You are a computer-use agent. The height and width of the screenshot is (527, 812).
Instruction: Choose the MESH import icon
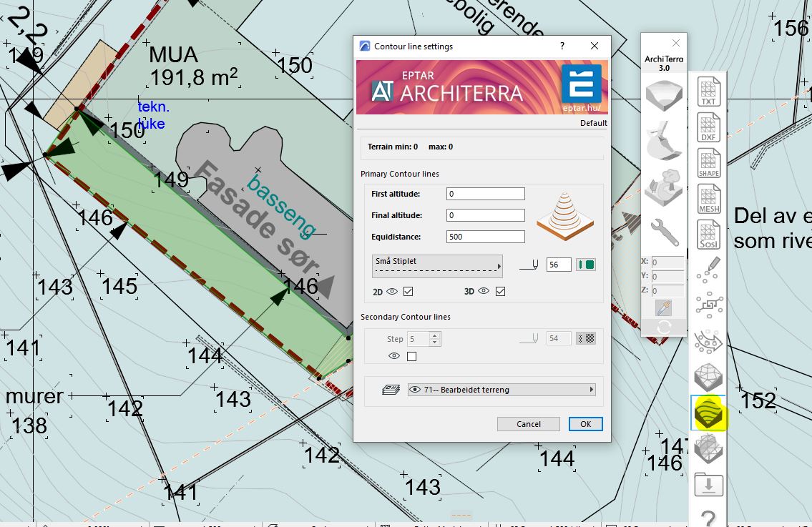708,200
